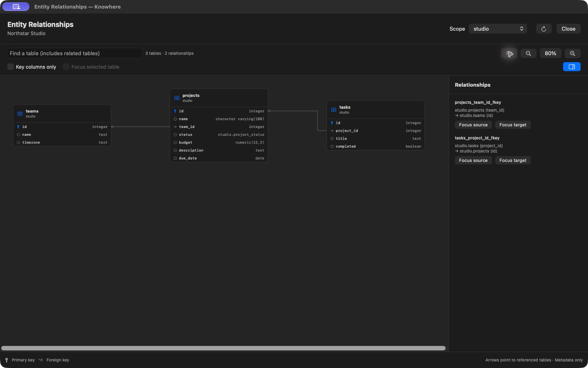Click the primary key icon of projects id
Viewport: 588px width, 368px height.
(x=175, y=111)
